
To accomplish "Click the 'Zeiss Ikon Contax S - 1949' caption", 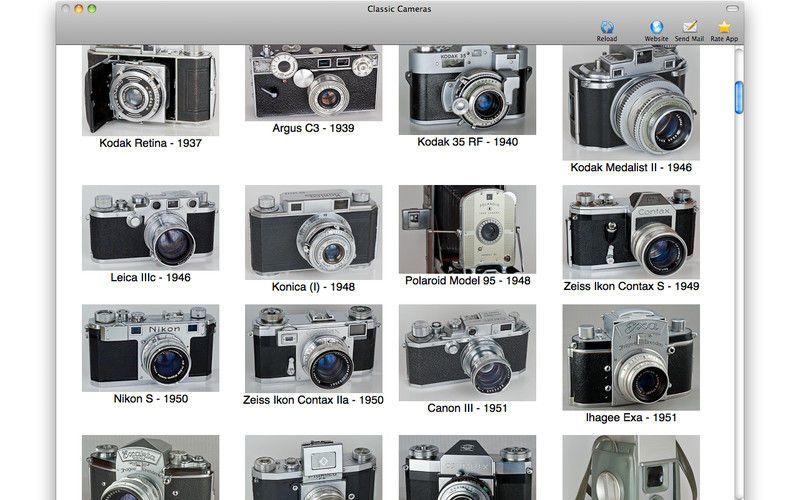I will [631, 287].
